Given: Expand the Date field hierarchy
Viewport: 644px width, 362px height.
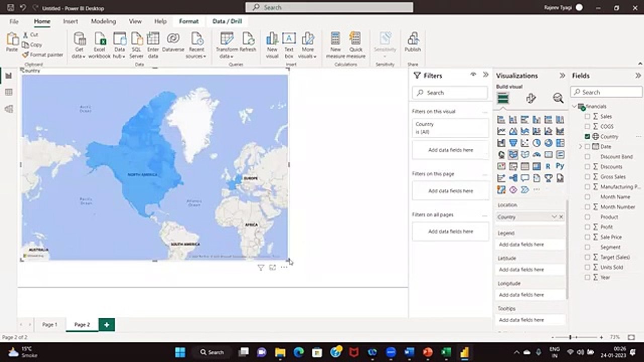Looking at the screenshot, I should click(580, 146).
